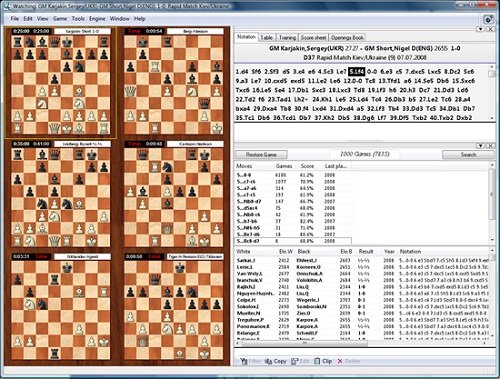
Task: Sort game list by Notation column
Action: pyautogui.click(x=410, y=251)
